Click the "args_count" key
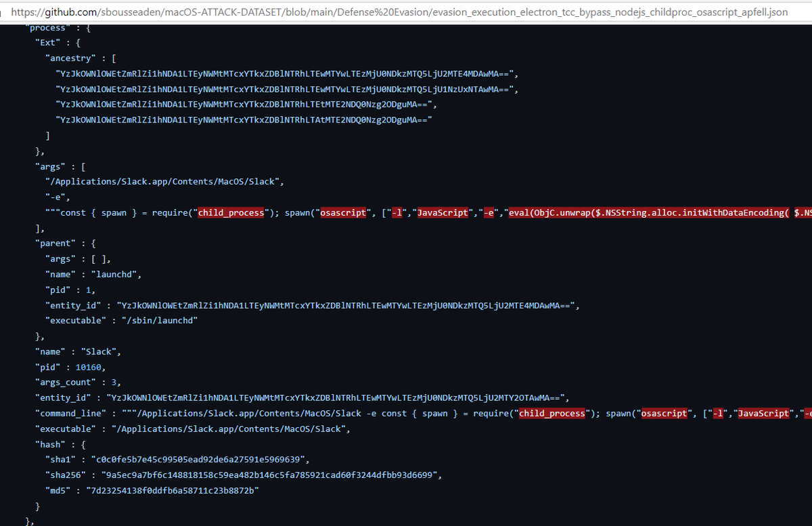 [x=66, y=383]
